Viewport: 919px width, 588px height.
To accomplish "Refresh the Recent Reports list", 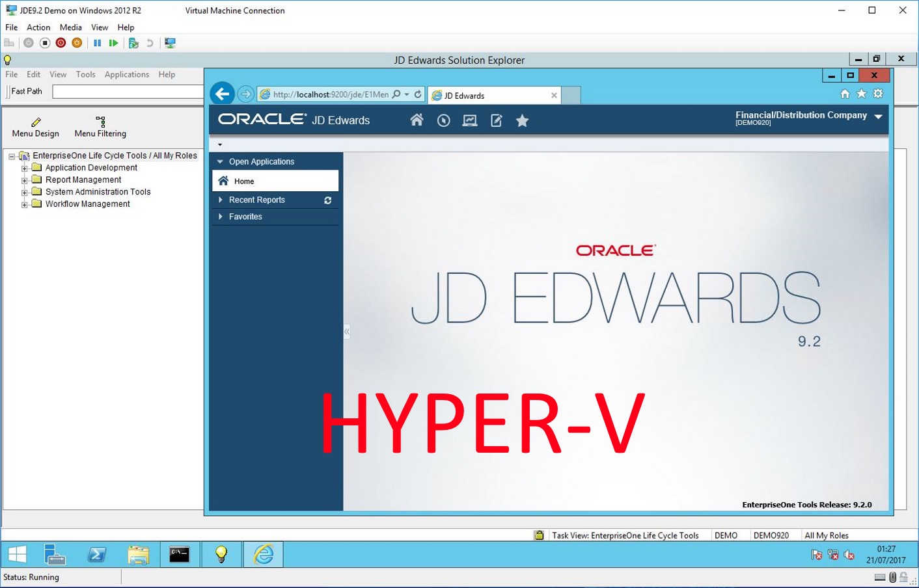I will [328, 200].
